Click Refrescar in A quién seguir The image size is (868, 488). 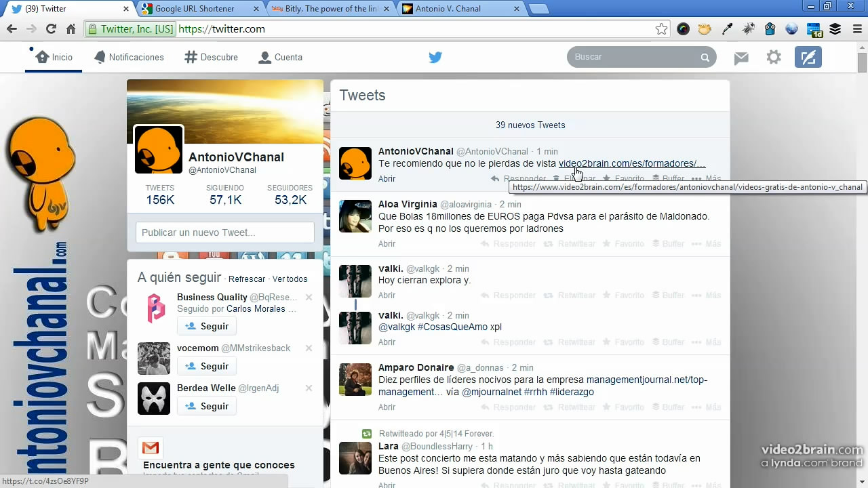tap(247, 279)
